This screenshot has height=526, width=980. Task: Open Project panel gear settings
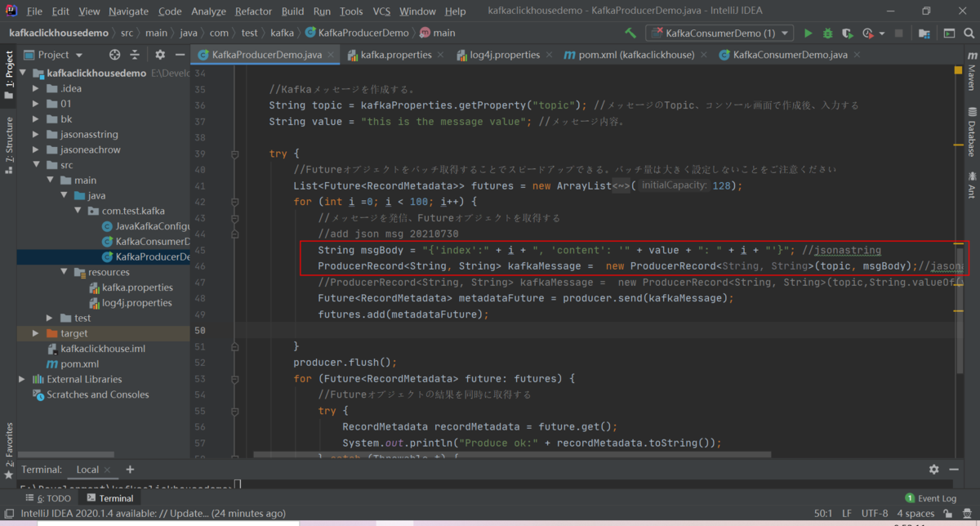(x=160, y=55)
